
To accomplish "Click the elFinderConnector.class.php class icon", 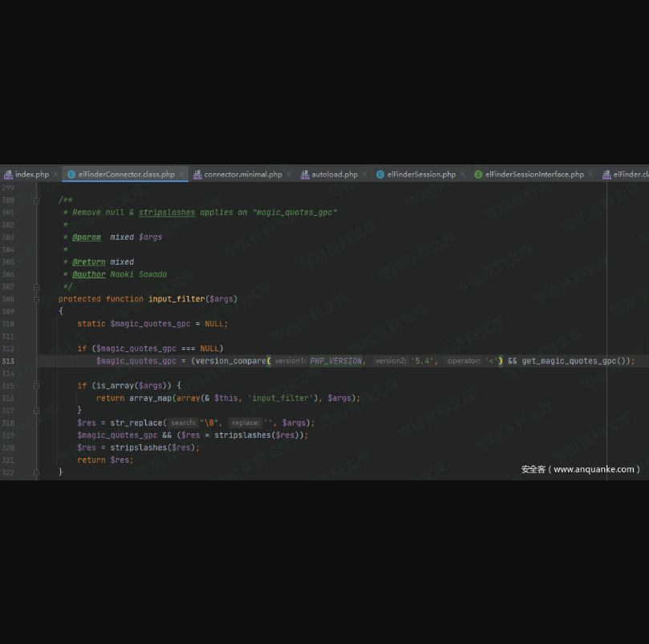I will (71, 174).
